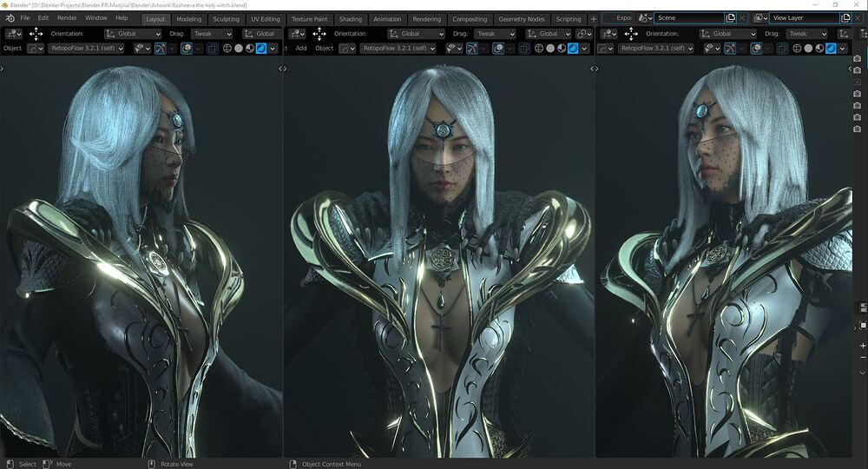Open the Edit menu

pyautogui.click(x=43, y=18)
